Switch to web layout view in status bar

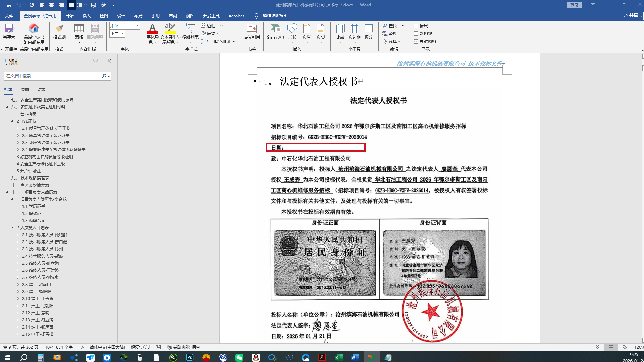(x=624, y=347)
